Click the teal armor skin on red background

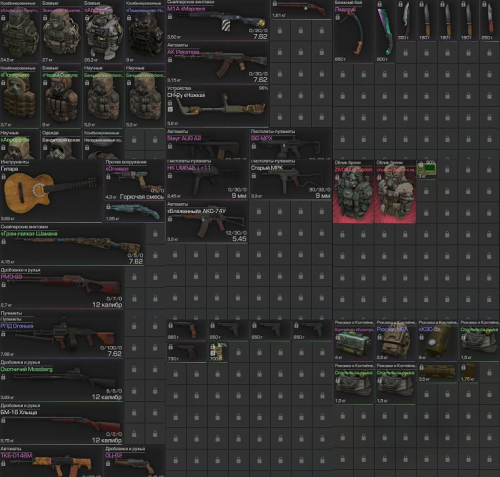click(353, 192)
